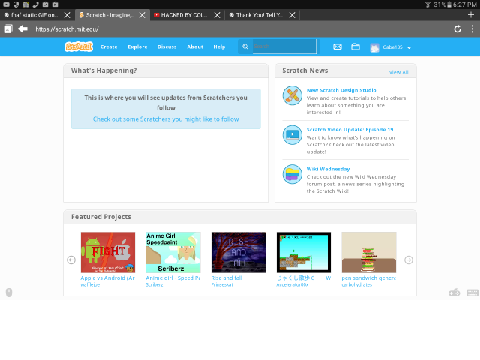
Task: Click the Wiki Wednesday folder news icon
Action: 292,174
